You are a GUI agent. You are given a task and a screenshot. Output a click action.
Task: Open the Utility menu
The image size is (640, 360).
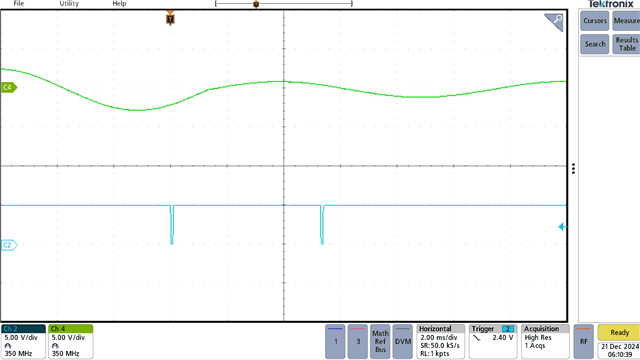tap(69, 3)
